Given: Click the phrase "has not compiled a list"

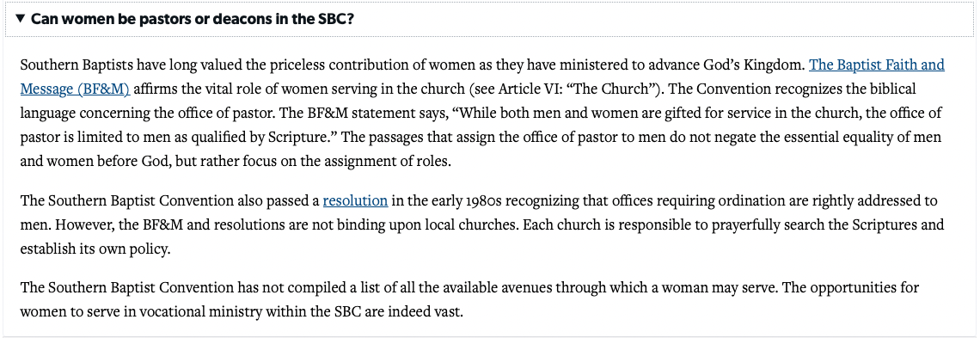Looking at the screenshot, I should tap(301, 288).
